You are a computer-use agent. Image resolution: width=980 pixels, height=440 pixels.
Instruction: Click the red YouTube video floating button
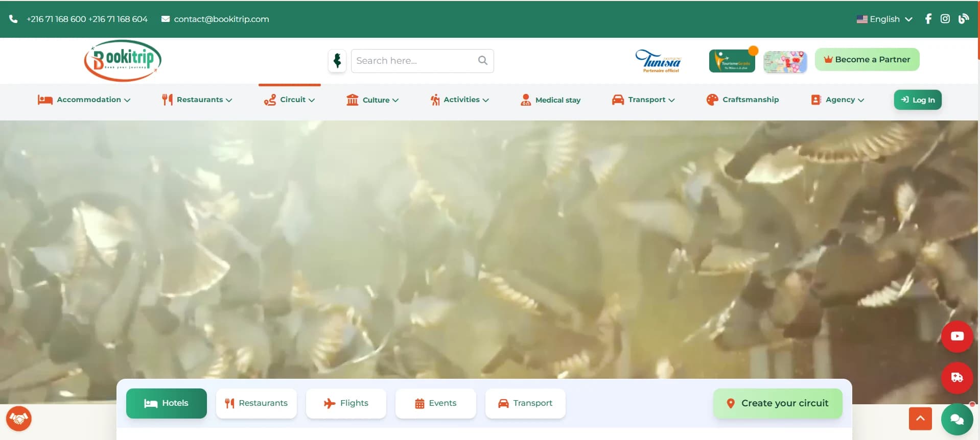coord(956,336)
